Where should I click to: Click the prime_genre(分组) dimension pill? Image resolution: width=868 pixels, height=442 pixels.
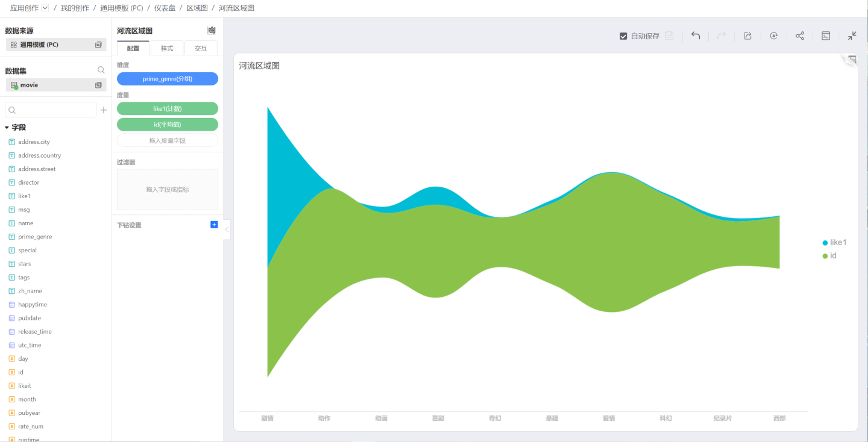pos(168,79)
